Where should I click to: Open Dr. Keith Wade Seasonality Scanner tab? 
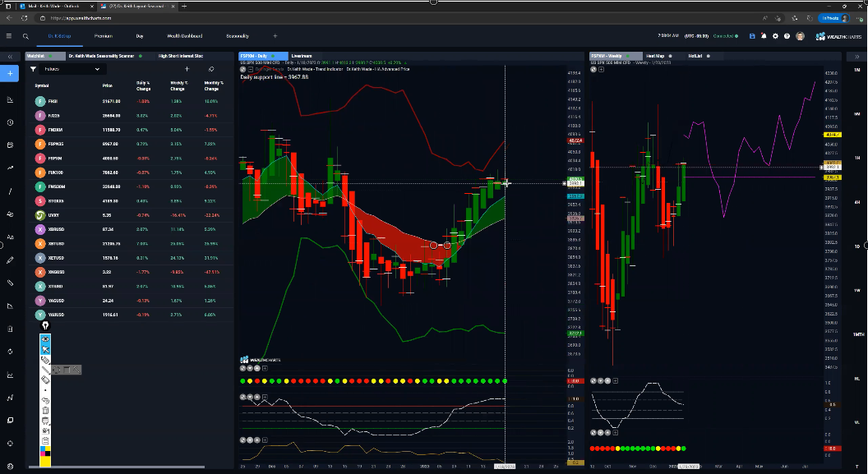pyautogui.click(x=104, y=56)
